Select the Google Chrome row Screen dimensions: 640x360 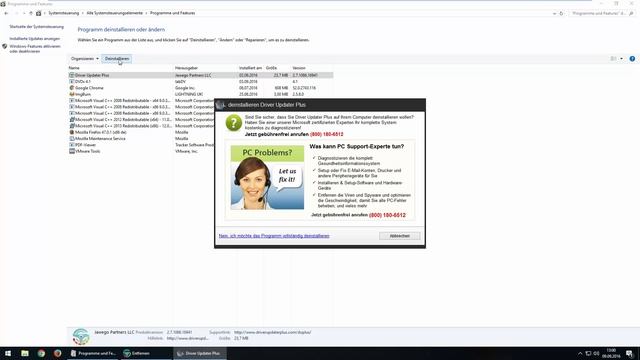click(200, 88)
